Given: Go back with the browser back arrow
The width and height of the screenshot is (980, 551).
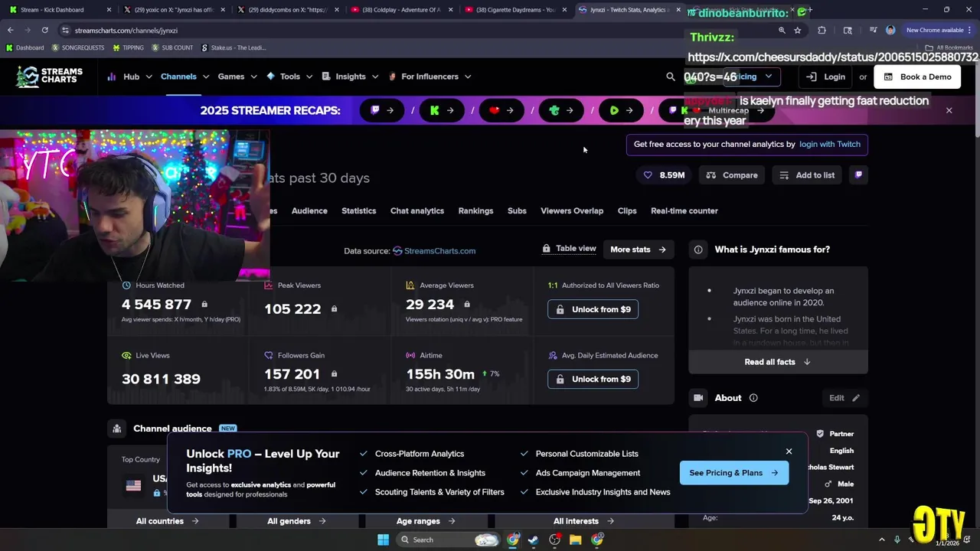Looking at the screenshot, I should (10, 30).
